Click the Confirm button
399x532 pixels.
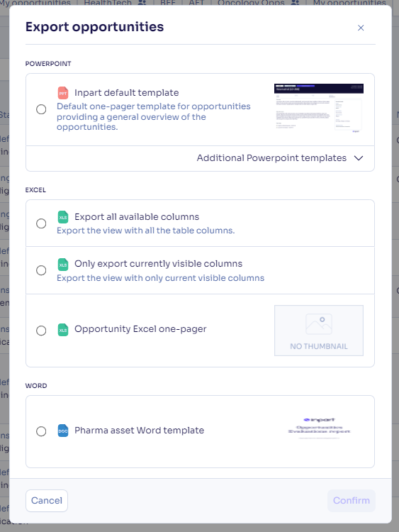tap(352, 501)
